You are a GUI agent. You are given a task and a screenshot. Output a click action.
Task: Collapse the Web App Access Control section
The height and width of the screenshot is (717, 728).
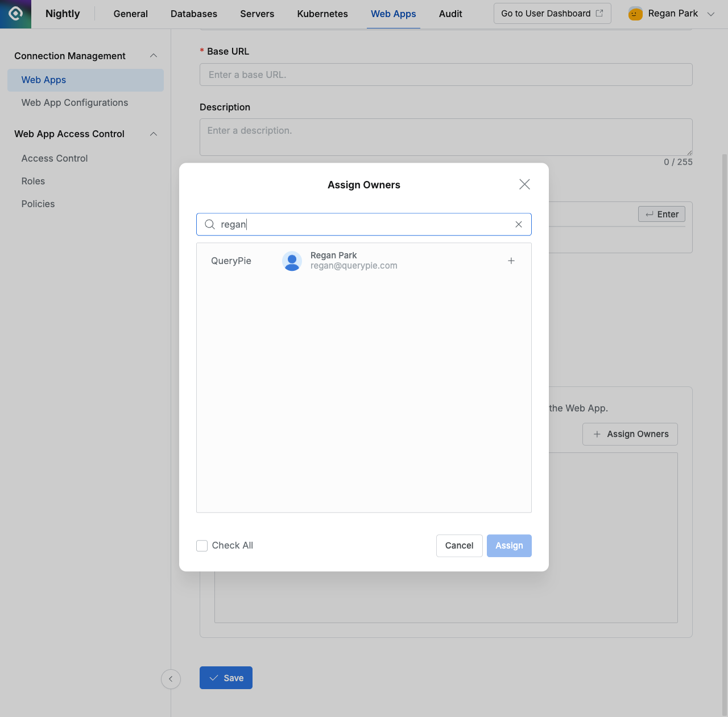tap(153, 134)
